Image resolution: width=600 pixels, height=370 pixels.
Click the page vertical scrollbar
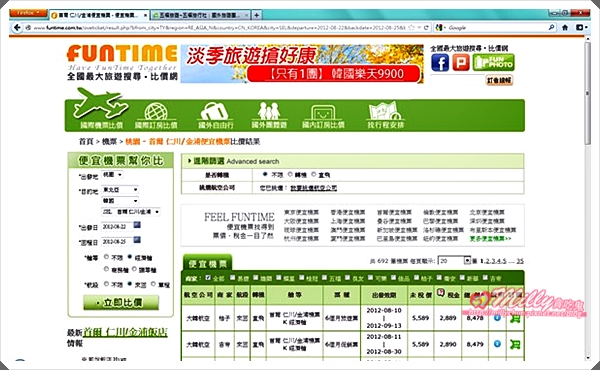[588, 92]
